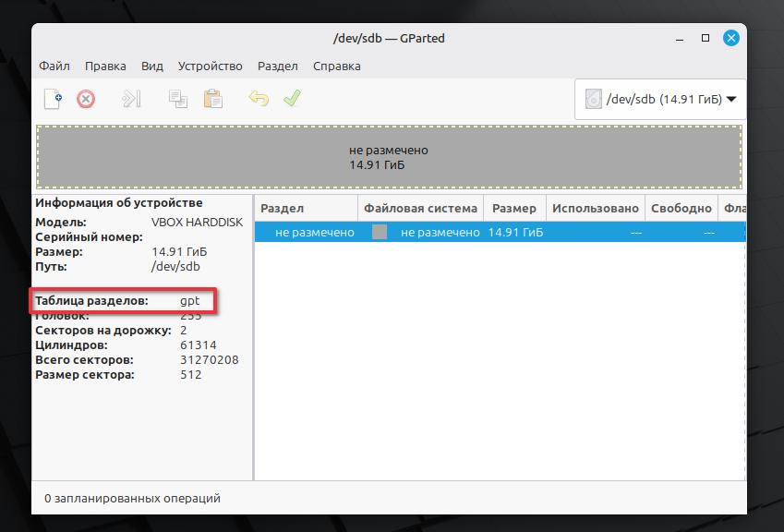
Task: Click the disk icon in device selector
Action: click(593, 99)
